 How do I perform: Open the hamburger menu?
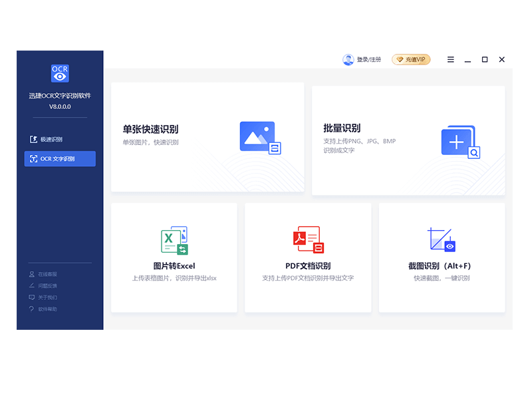tap(450, 59)
